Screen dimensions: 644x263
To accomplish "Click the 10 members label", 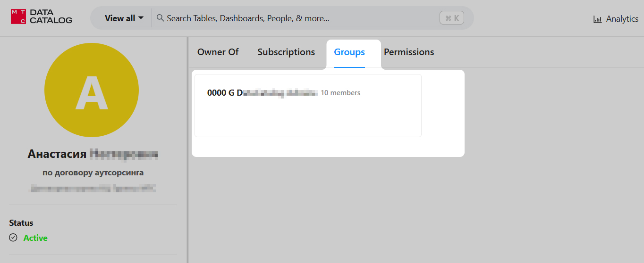I will [340, 93].
